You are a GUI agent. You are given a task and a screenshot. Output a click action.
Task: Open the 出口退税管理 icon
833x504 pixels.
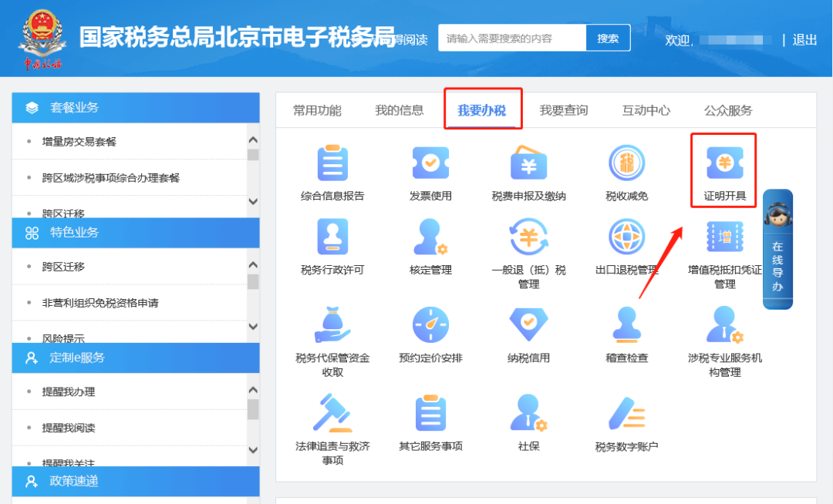point(627,237)
